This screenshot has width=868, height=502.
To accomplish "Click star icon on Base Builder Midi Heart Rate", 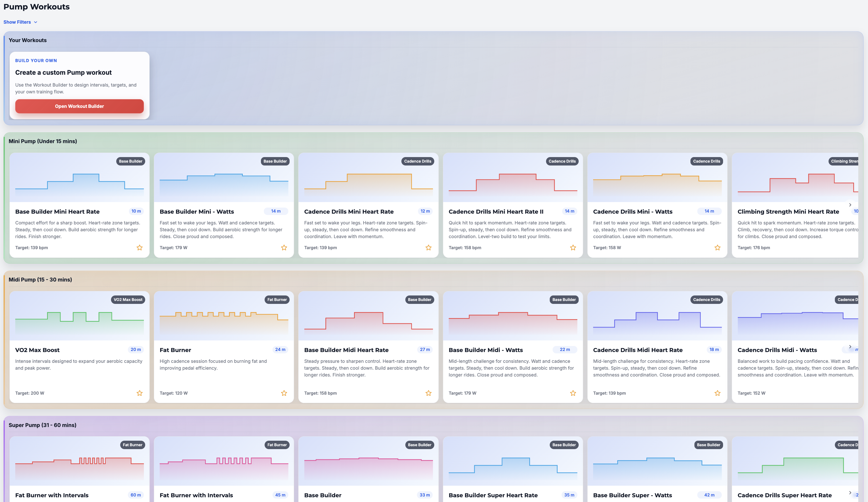I will pos(428,393).
